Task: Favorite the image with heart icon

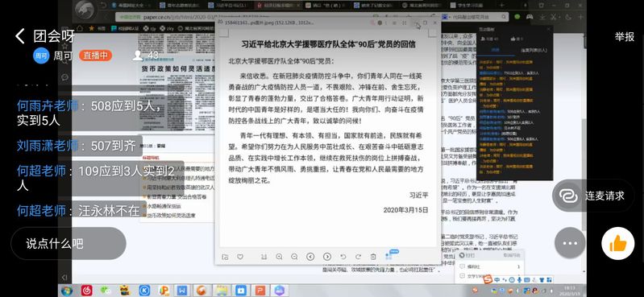Action: pyautogui.click(x=240, y=257)
